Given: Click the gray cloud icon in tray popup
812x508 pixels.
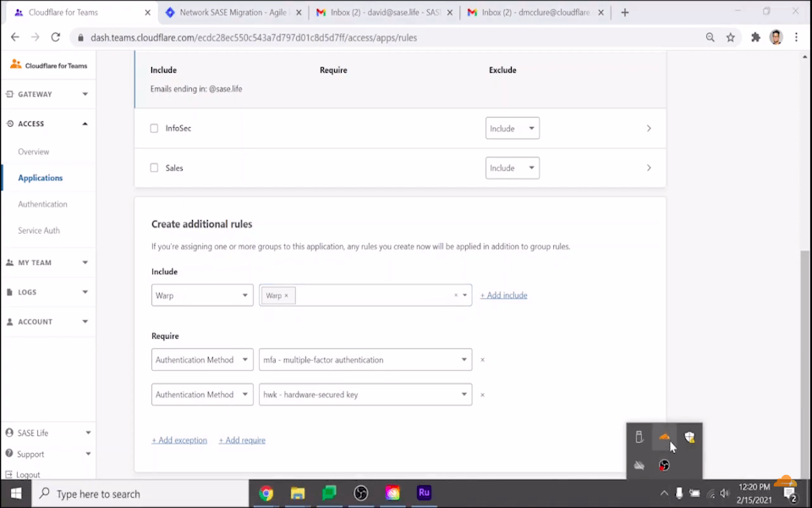Looking at the screenshot, I should click(x=639, y=465).
